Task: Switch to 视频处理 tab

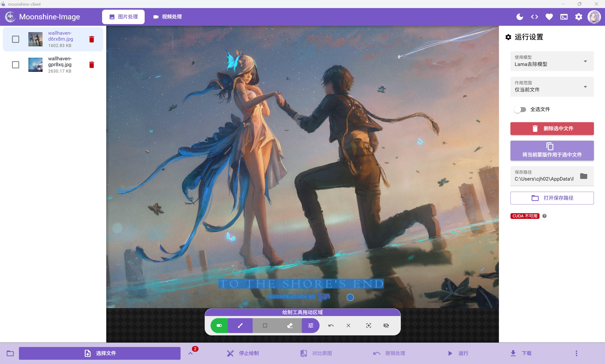Action: coord(168,17)
